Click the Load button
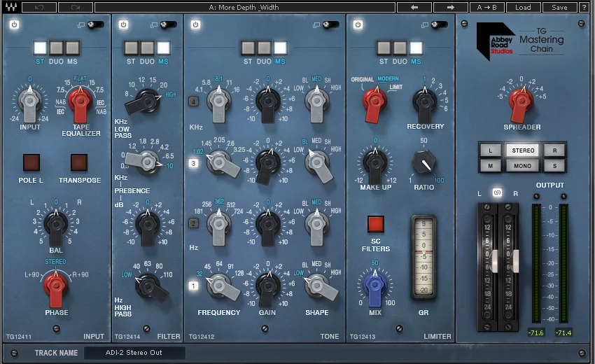This screenshot has height=364, width=595. pos(523,7)
